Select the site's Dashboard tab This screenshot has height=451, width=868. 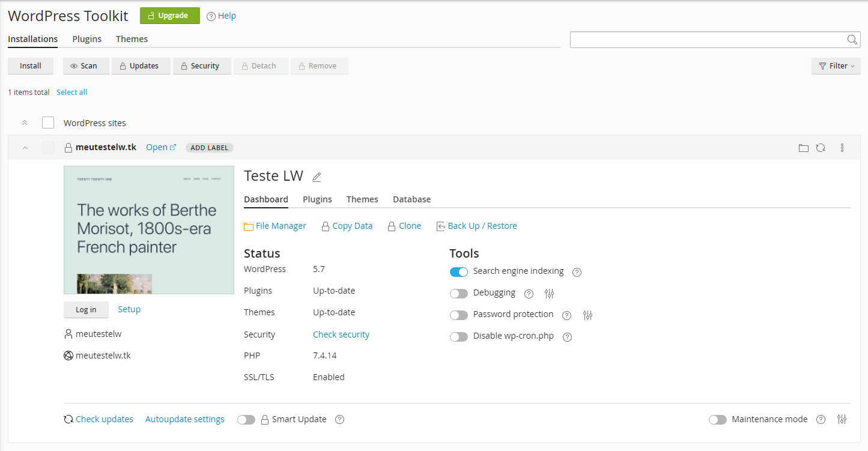[266, 199]
